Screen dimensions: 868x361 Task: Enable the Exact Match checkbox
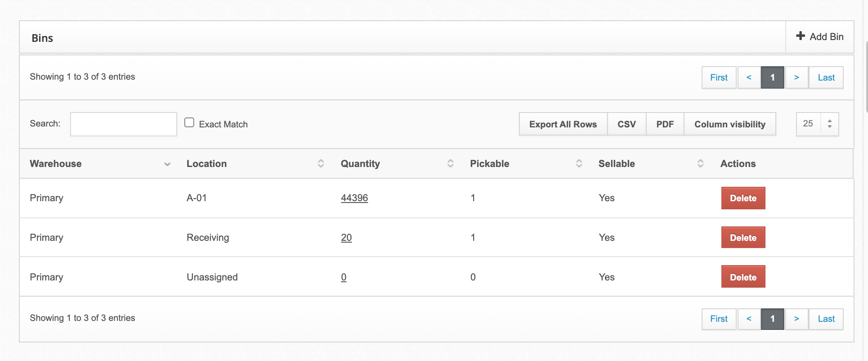point(189,122)
